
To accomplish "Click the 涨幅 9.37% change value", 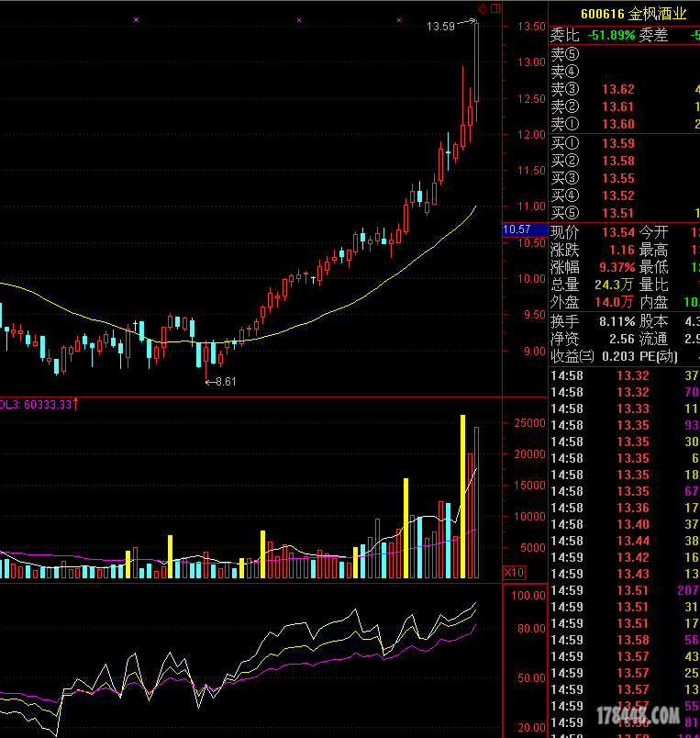I will tap(616, 267).
